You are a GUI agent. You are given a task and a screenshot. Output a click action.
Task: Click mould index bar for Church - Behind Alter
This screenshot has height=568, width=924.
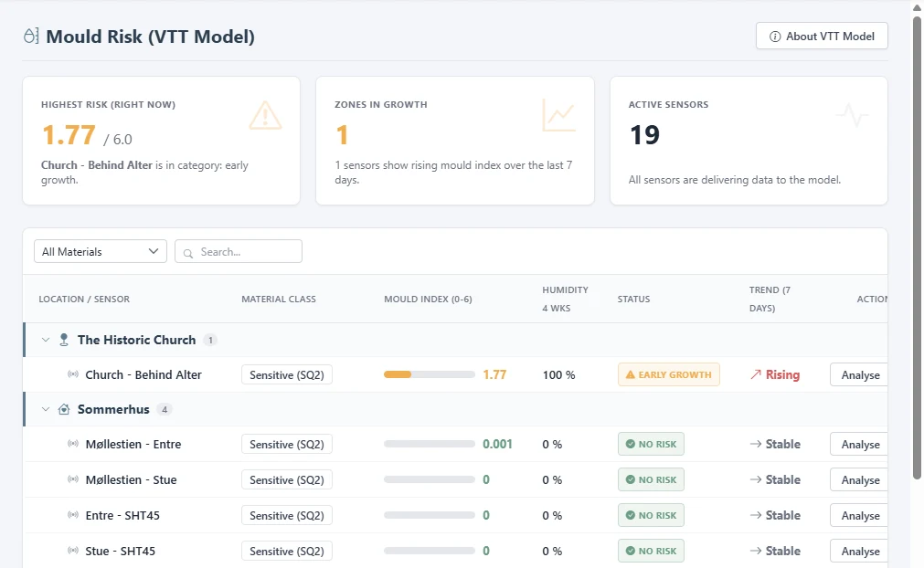[x=429, y=374]
